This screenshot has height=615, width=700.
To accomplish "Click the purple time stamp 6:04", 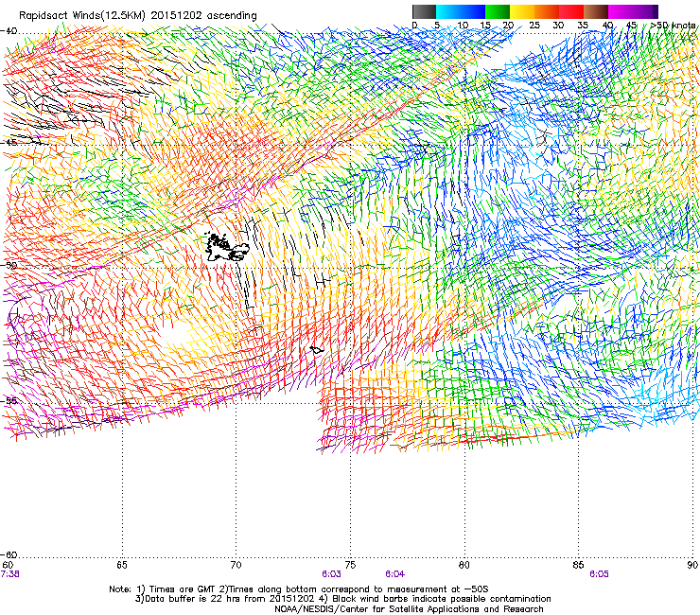I will click(x=395, y=574).
